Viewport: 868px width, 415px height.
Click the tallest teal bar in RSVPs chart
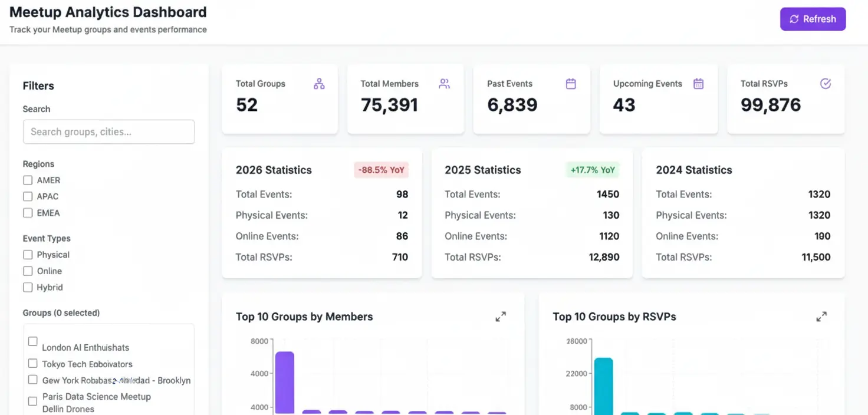pos(603,386)
